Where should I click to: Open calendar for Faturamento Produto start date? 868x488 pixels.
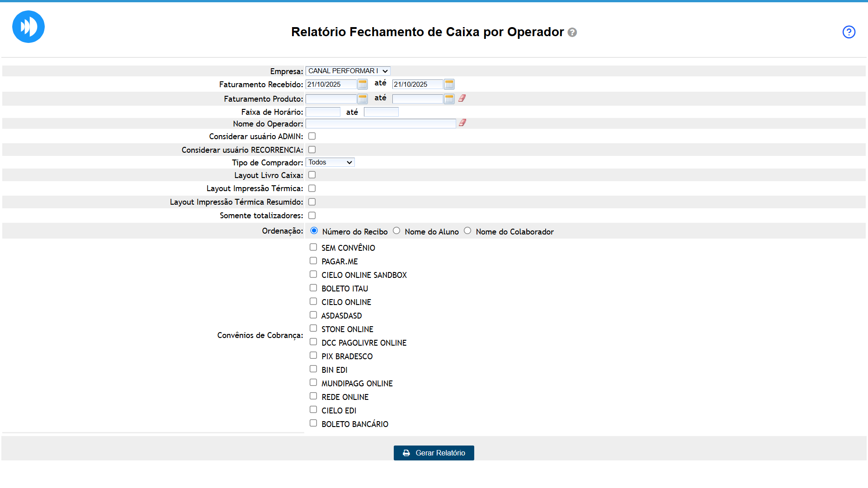362,99
